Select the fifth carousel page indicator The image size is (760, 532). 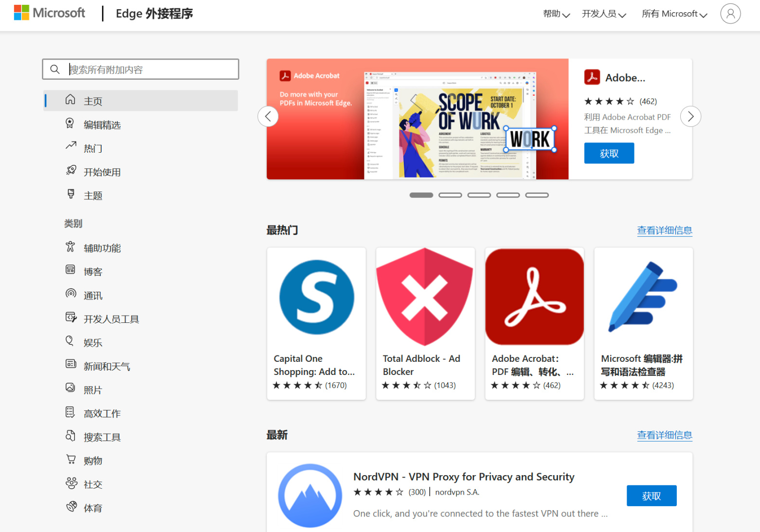pos(537,195)
